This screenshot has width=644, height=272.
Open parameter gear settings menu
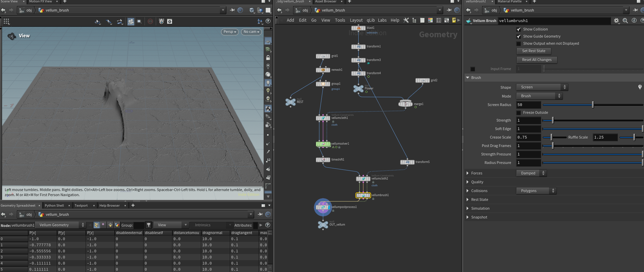[617, 21]
